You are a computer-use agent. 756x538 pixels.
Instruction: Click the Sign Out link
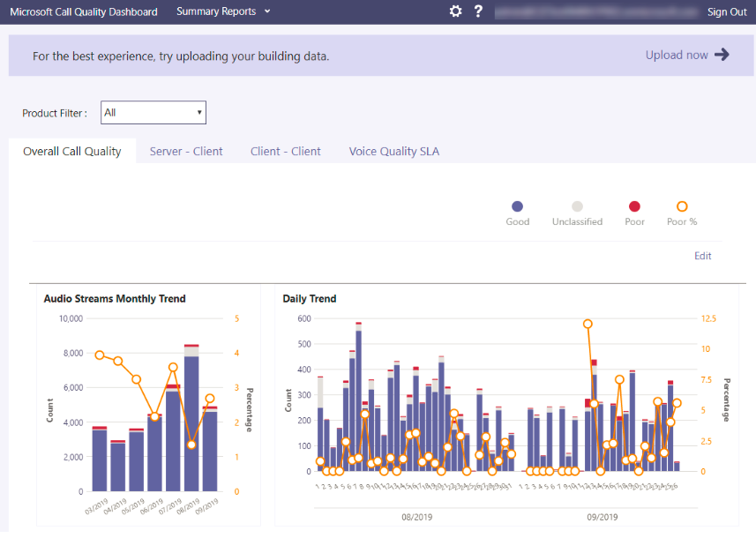tap(727, 12)
